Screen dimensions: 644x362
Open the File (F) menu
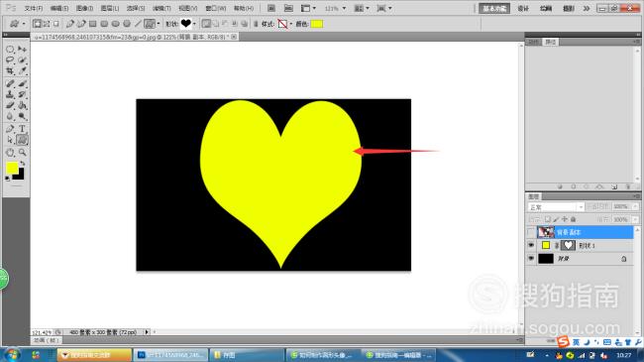[x=34, y=8]
